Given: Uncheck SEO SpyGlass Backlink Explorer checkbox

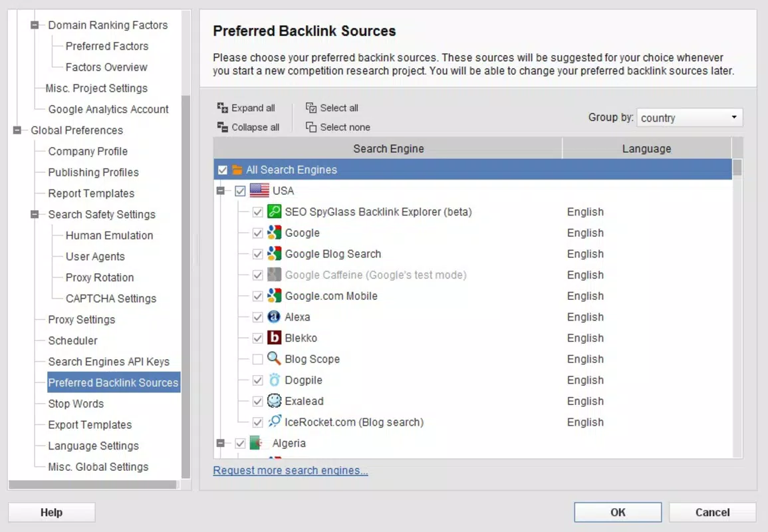Looking at the screenshot, I should point(257,212).
